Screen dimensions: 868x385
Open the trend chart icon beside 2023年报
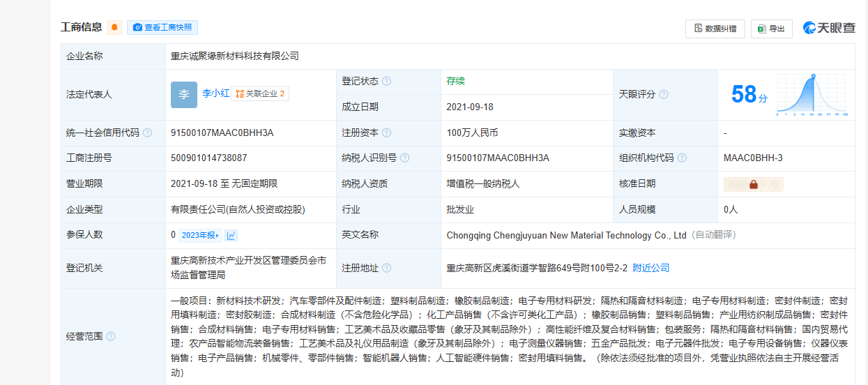(231, 235)
